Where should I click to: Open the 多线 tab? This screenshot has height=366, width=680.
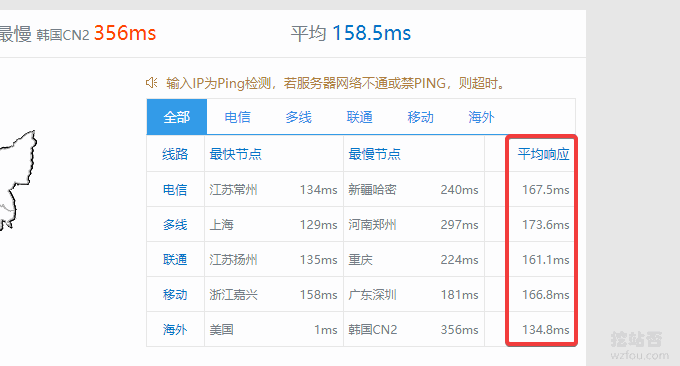(x=298, y=117)
